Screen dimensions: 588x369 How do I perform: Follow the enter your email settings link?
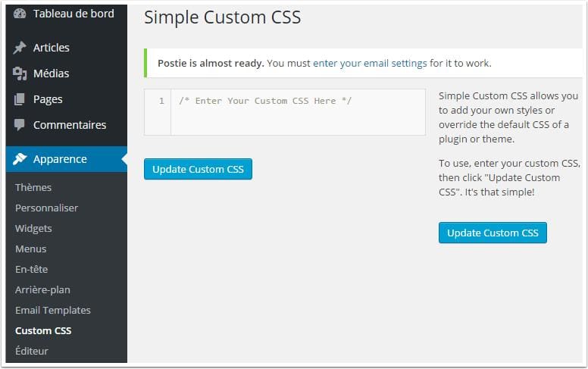pyautogui.click(x=370, y=64)
